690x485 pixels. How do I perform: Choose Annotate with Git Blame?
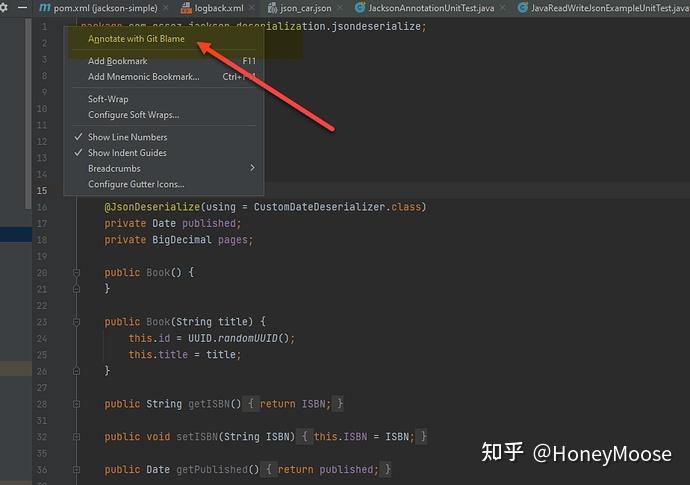pos(136,39)
